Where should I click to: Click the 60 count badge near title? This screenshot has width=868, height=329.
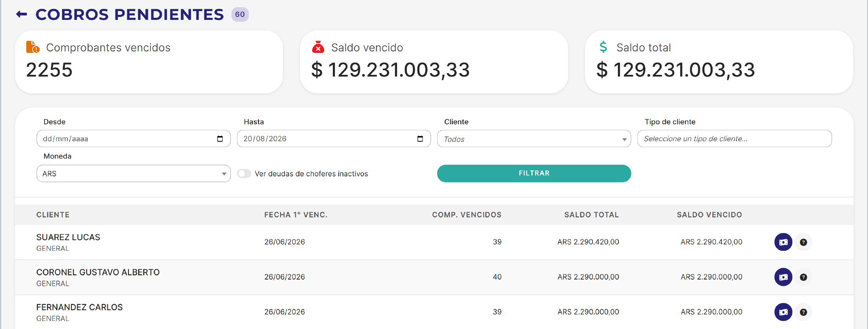(240, 14)
